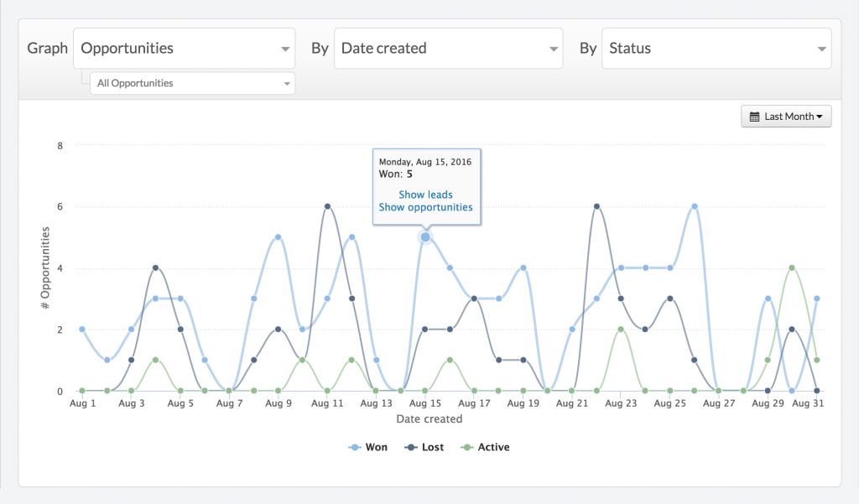Viewport: 859px width, 504px height.
Task: Open the Status grouping dropdown
Action: (716, 49)
